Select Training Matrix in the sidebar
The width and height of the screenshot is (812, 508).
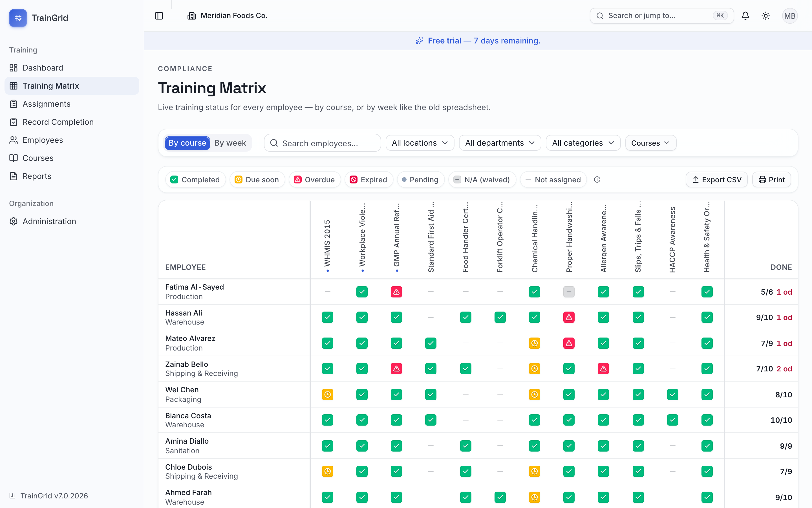click(x=72, y=86)
